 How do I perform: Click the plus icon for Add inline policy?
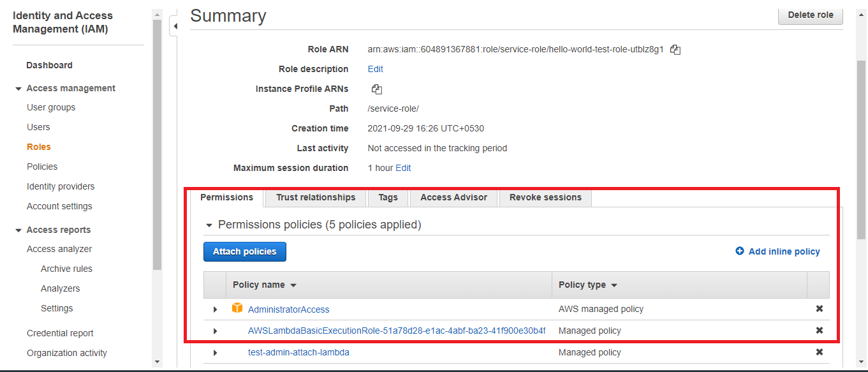[x=740, y=251]
